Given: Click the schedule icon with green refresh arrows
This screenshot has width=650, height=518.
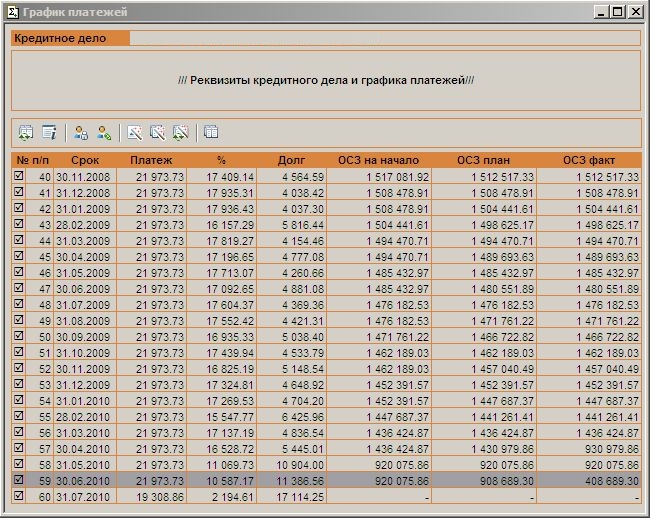Looking at the screenshot, I should click(x=26, y=132).
